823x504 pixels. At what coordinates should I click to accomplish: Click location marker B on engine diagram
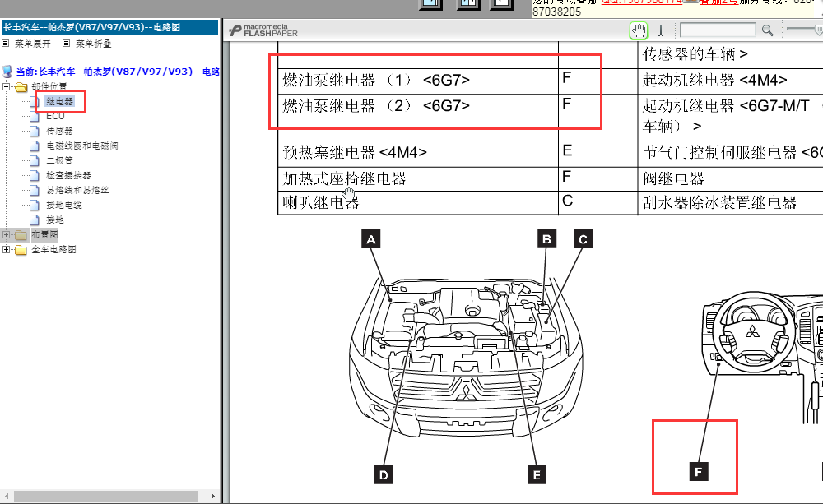point(547,239)
